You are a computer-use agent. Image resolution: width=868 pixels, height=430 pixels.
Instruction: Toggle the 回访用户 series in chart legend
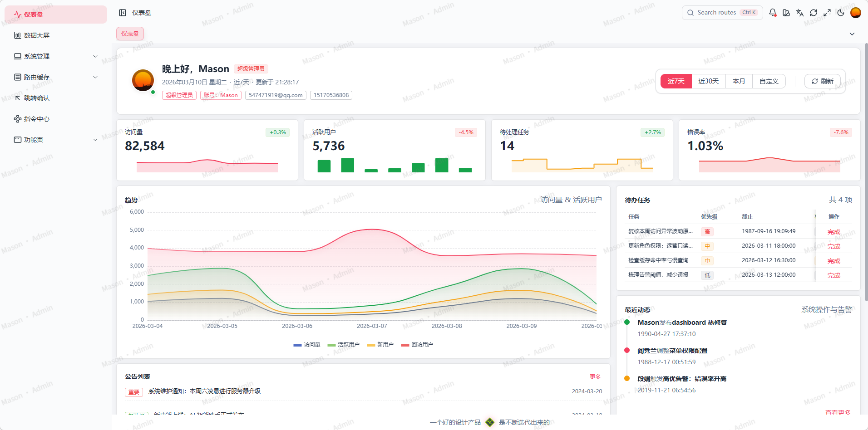[417, 345]
